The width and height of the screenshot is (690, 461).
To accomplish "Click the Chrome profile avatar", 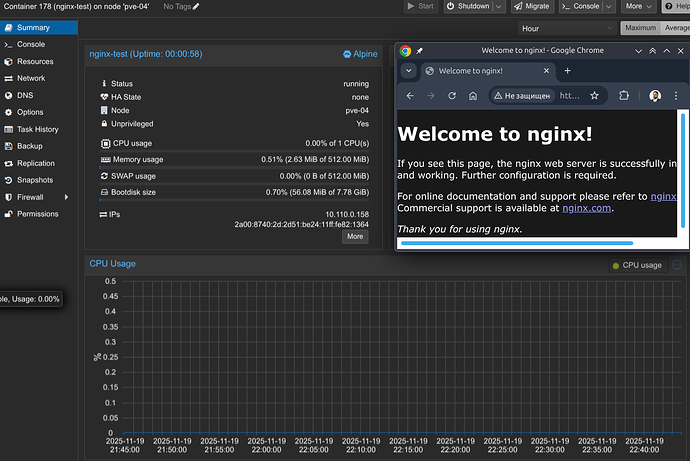I will coord(655,96).
